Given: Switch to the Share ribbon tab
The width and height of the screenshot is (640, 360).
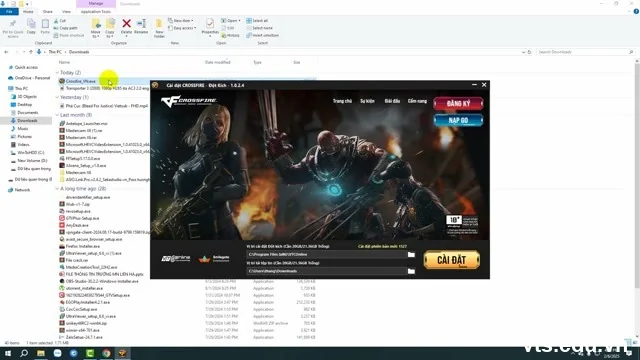Looking at the screenshot, I should tap(48, 11).
